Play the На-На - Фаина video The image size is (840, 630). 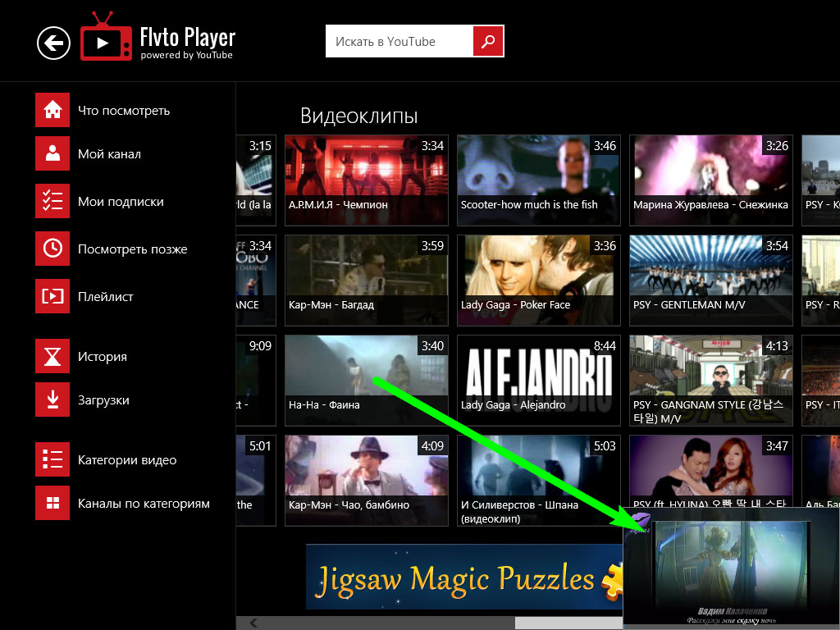(367, 381)
